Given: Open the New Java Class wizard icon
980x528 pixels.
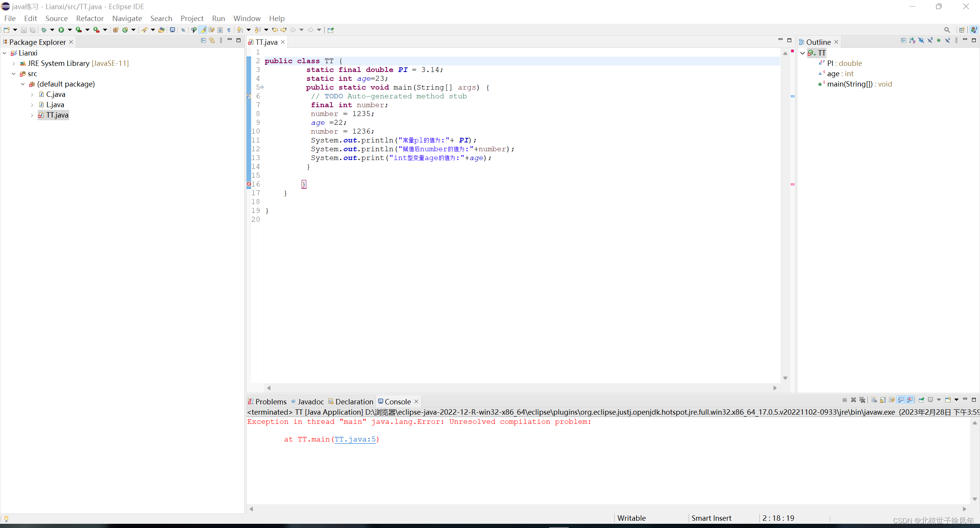Looking at the screenshot, I should (x=125, y=30).
